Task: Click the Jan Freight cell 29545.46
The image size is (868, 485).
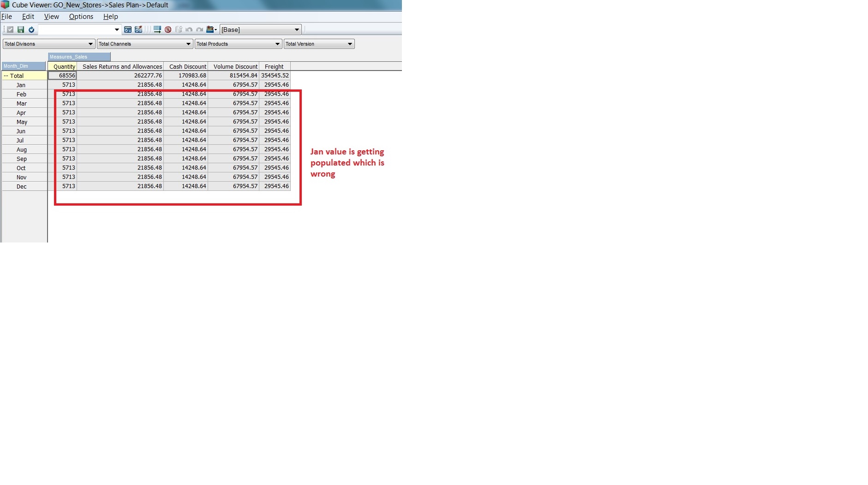Action: click(x=275, y=85)
